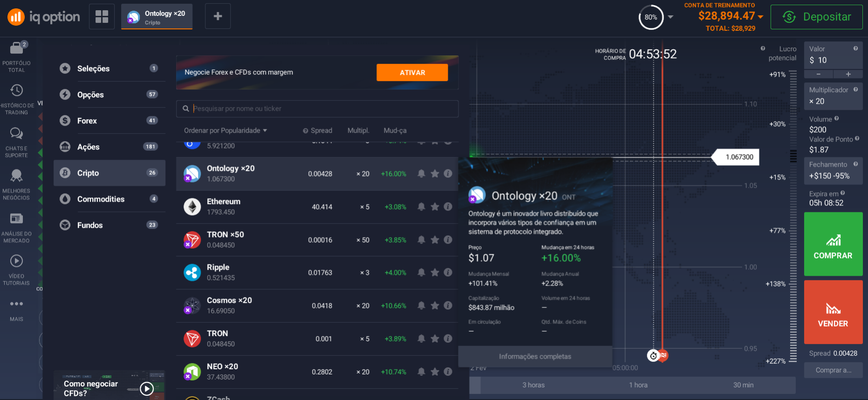Open account balance dropdown $28,894.47
The height and width of the screenshot is (400, 868).
[x=730, y=16]
